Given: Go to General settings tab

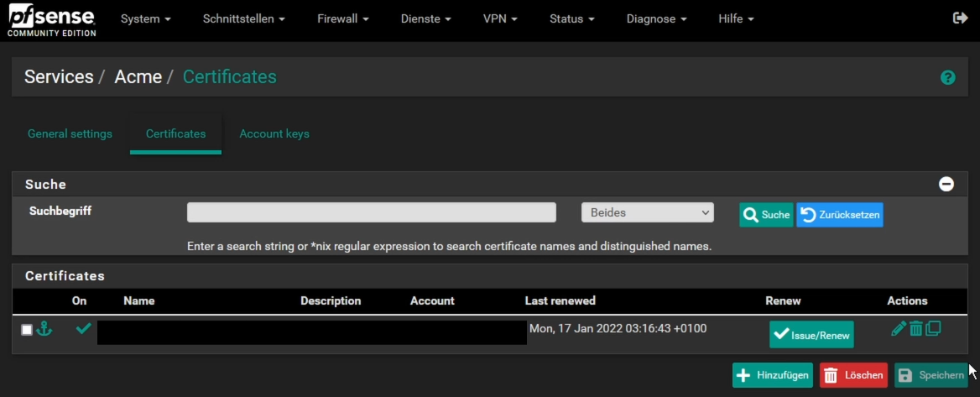Looking at the screenshot, I should tap(70, 133).
